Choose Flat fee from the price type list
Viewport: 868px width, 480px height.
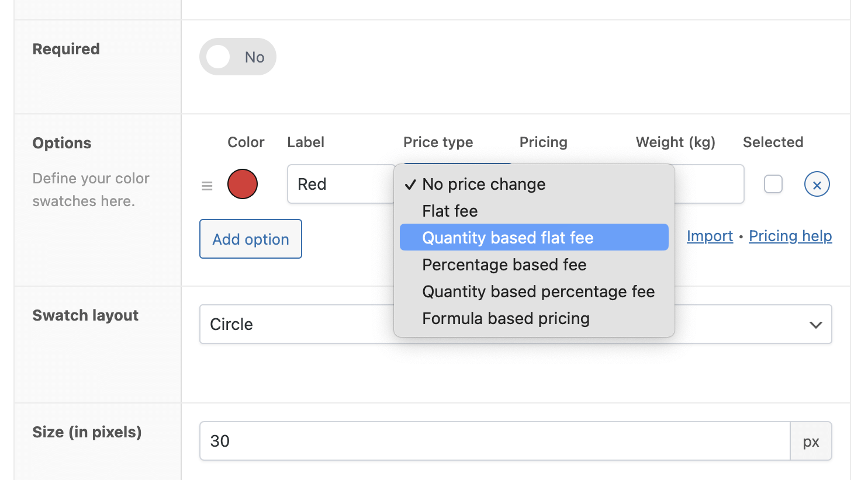449,211
